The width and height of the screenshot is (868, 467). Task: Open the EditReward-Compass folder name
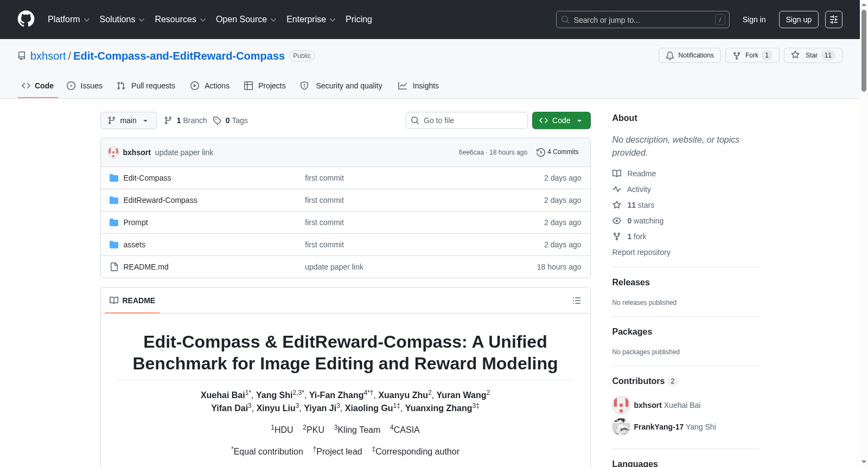[161, 200]
